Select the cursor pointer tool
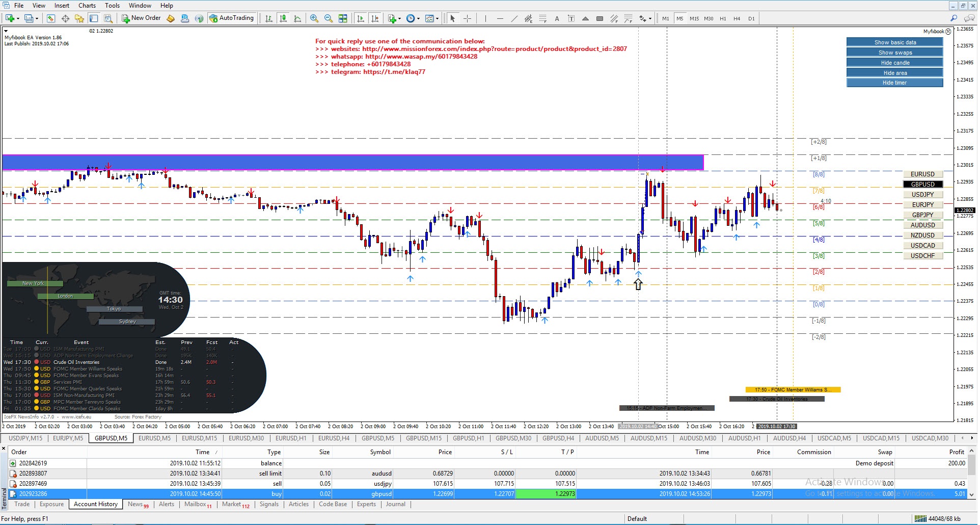 tap(453, 18)
